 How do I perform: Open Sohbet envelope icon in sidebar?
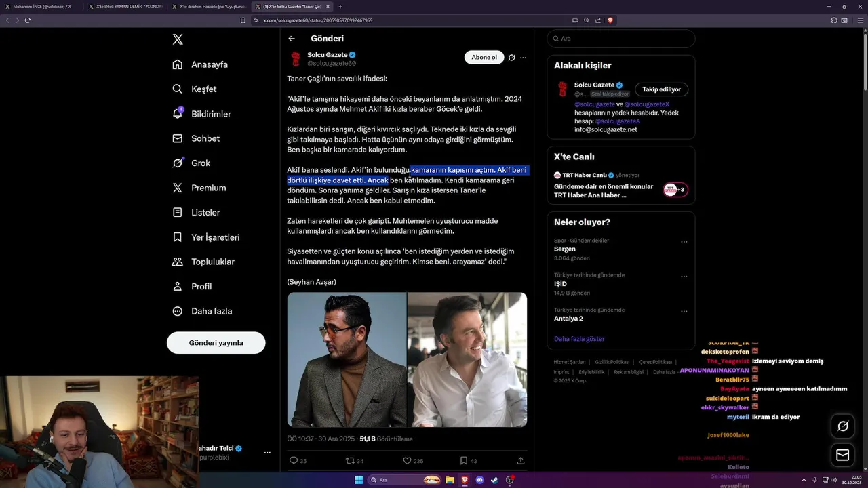(x=177, y=138)
